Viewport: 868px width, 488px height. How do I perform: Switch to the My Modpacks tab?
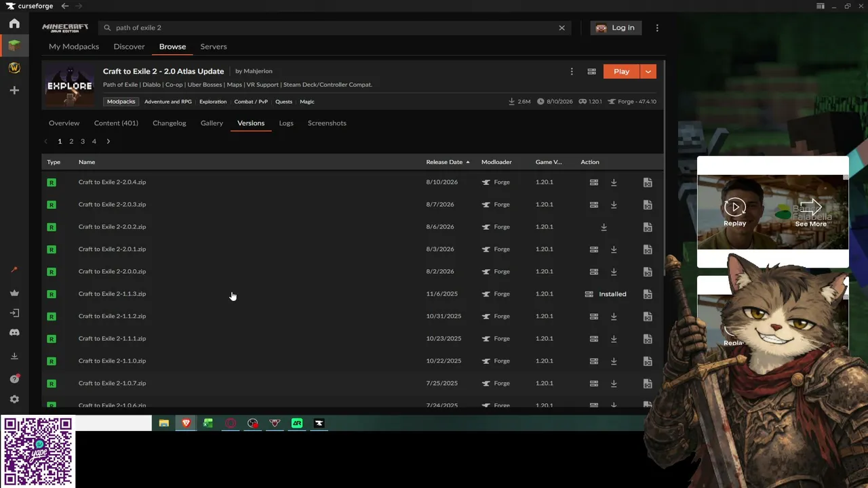point(74,47)
